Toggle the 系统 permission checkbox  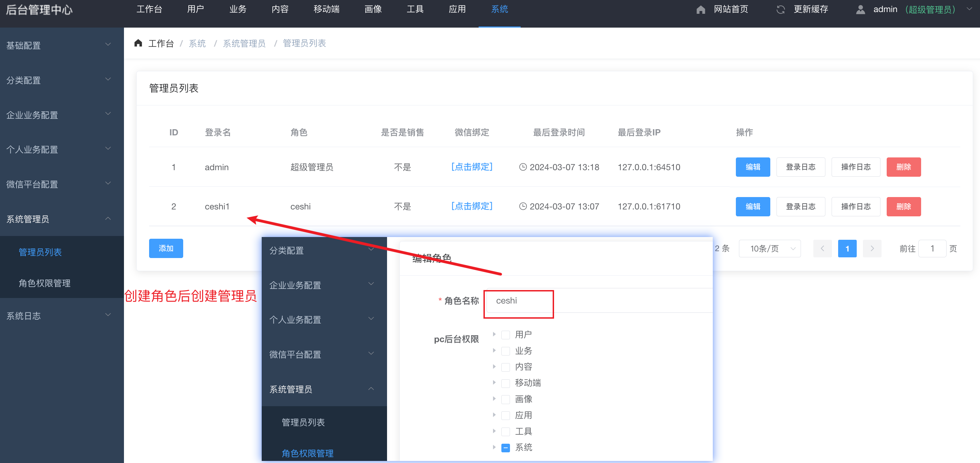tap(505, 448)
